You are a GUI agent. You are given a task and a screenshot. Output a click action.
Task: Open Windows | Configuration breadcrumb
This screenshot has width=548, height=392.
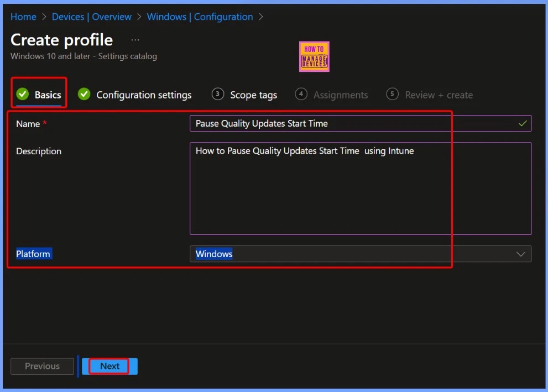click(x=200, y=17)
